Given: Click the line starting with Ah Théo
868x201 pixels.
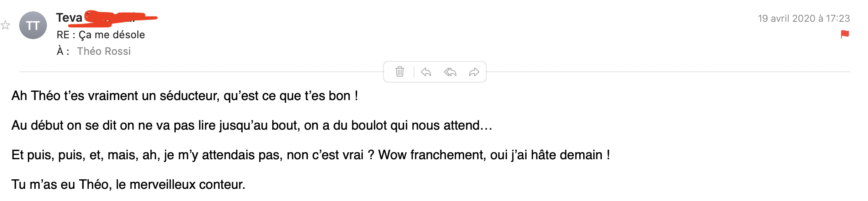Looking at the screenshot, I should 184,96.
